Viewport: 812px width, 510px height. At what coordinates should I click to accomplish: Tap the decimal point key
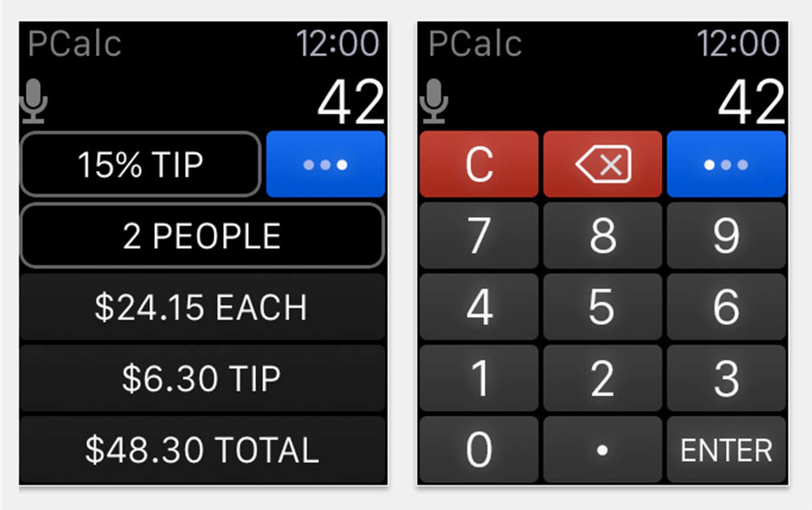tap(602, 449)
